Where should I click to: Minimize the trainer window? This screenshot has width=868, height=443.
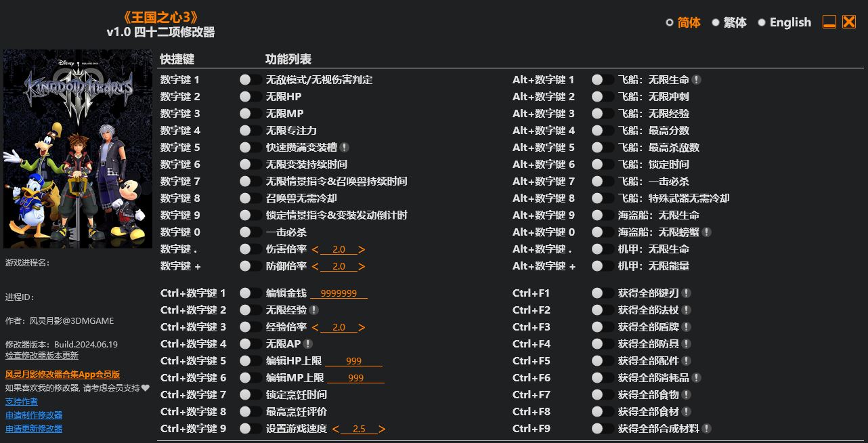coord(829,22)
